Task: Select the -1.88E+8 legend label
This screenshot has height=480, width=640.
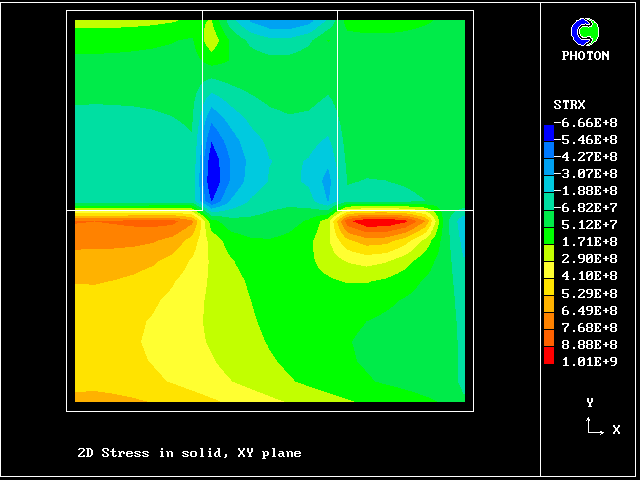Action: coord(592,190)
